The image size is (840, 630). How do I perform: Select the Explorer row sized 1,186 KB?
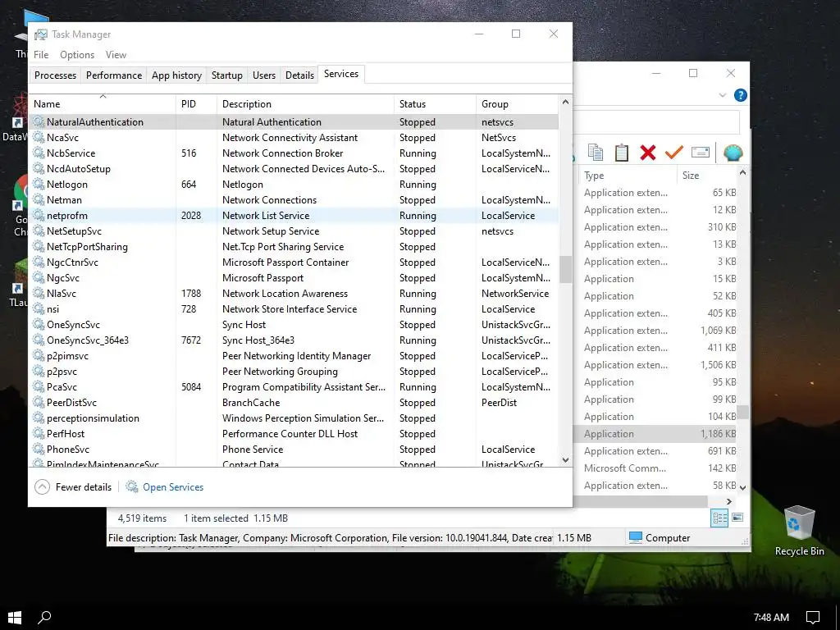point(657,433)
